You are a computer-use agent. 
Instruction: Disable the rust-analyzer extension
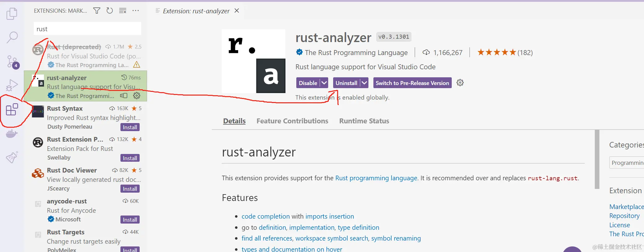[308, 83]
